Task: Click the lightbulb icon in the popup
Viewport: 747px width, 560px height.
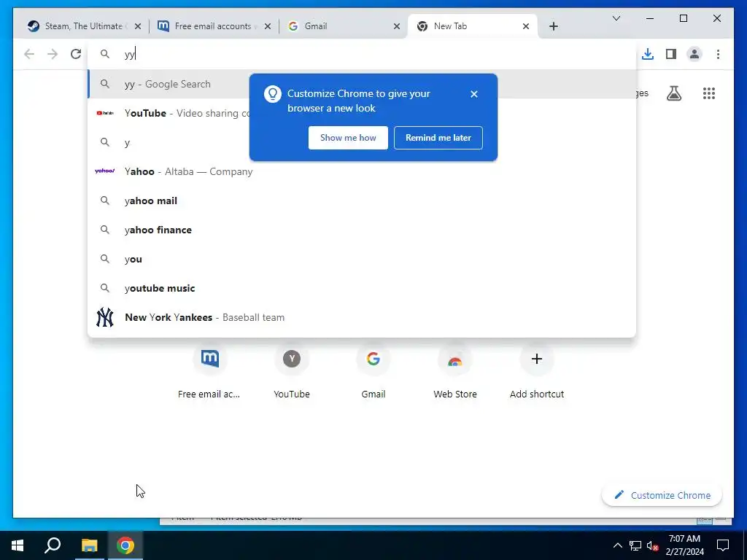Action: [273, 94]
